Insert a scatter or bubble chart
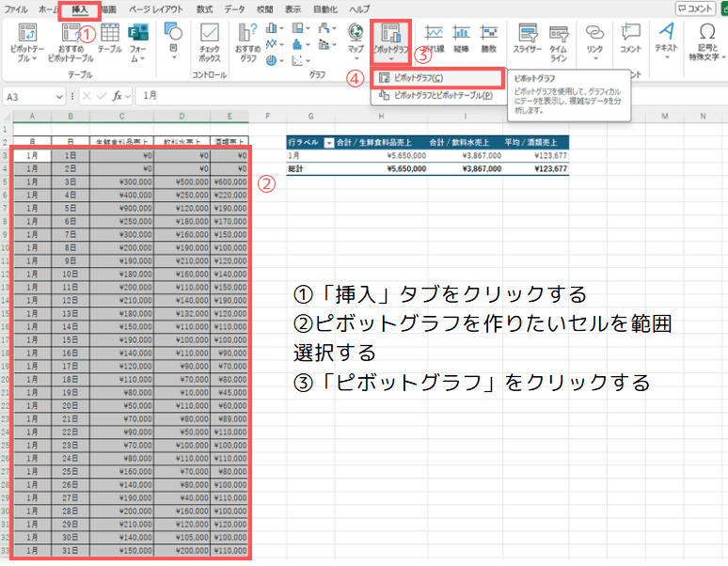Image resolution: width=728 pixels, height=566 pixels. (x=297, y=60)
